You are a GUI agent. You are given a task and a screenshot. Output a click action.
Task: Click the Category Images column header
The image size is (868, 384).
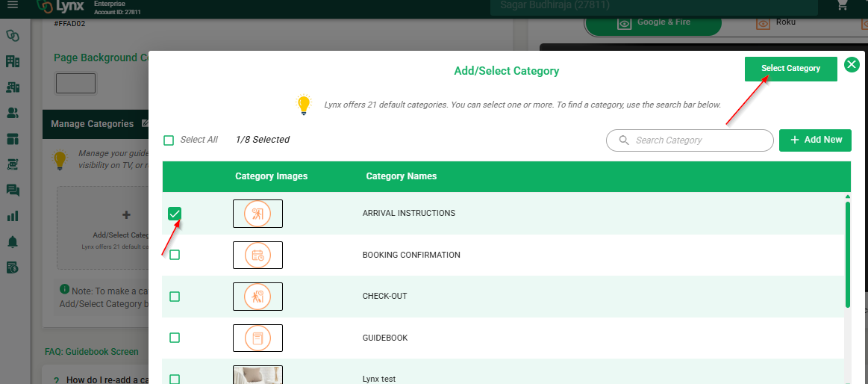tap(271, 176)
